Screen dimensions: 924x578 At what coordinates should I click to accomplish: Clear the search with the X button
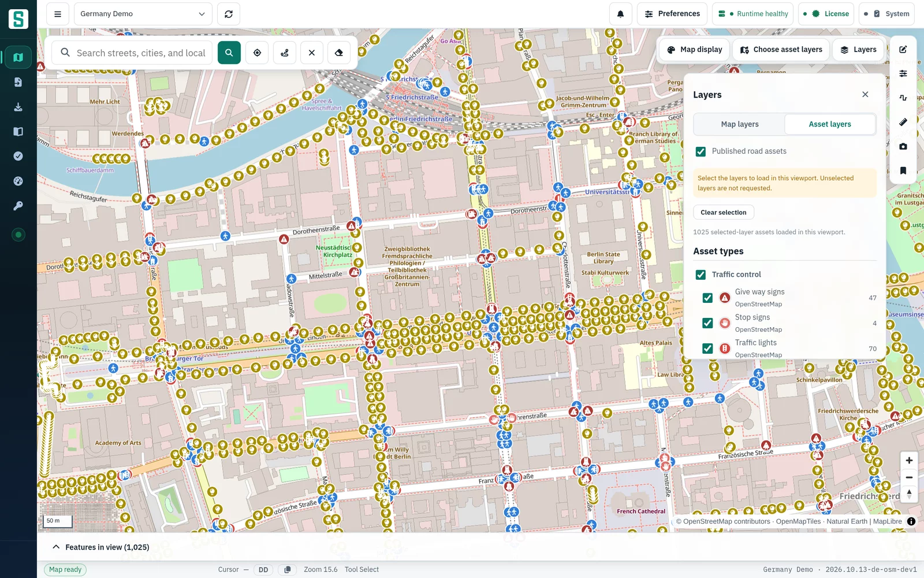point(312,53)
